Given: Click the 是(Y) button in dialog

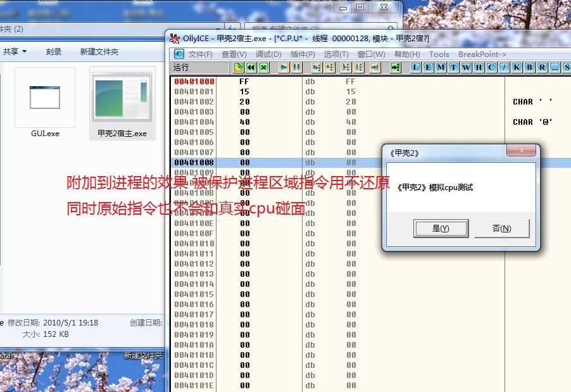Looking at the screenshot, I should click(441, 229).
